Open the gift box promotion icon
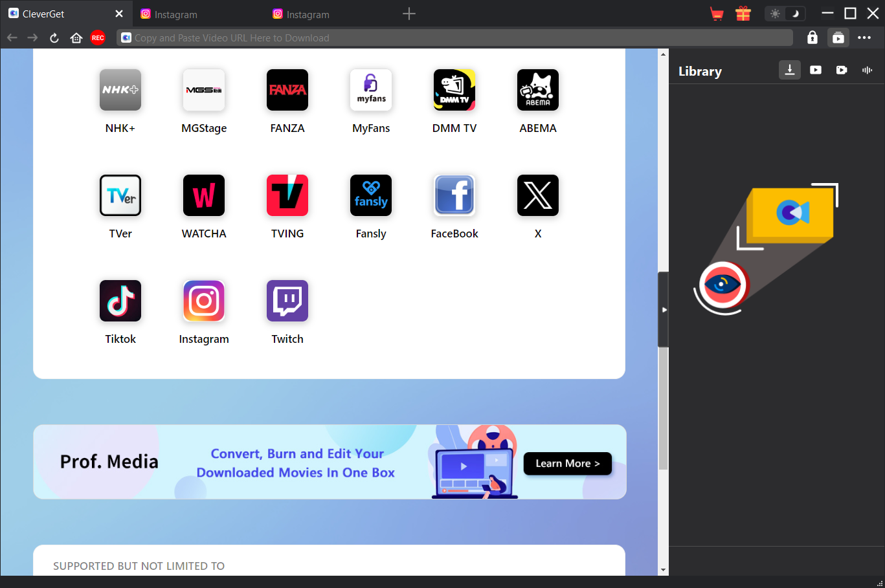The height and width of the screenshot is (588, 885). pos(743,14)
